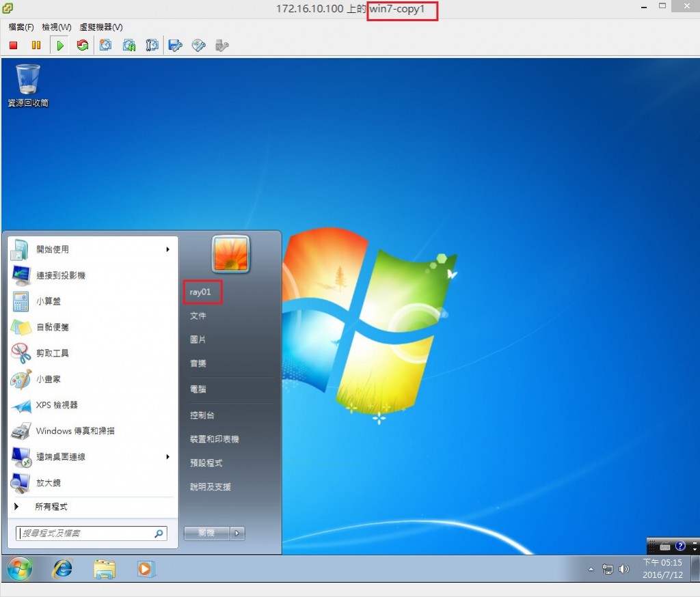Open 電腦 computer link
The height and width of the screenshot is (597, 700).
[198, 389]
